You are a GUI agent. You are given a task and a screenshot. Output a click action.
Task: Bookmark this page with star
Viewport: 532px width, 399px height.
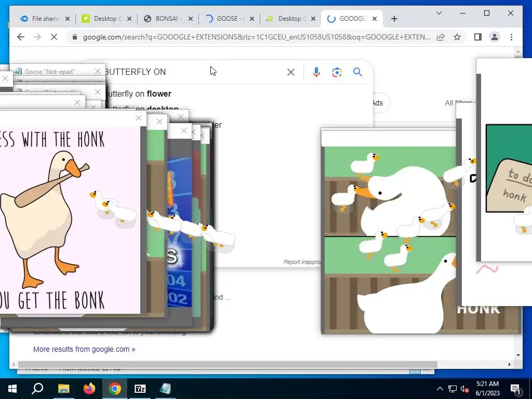pos(457,37)
